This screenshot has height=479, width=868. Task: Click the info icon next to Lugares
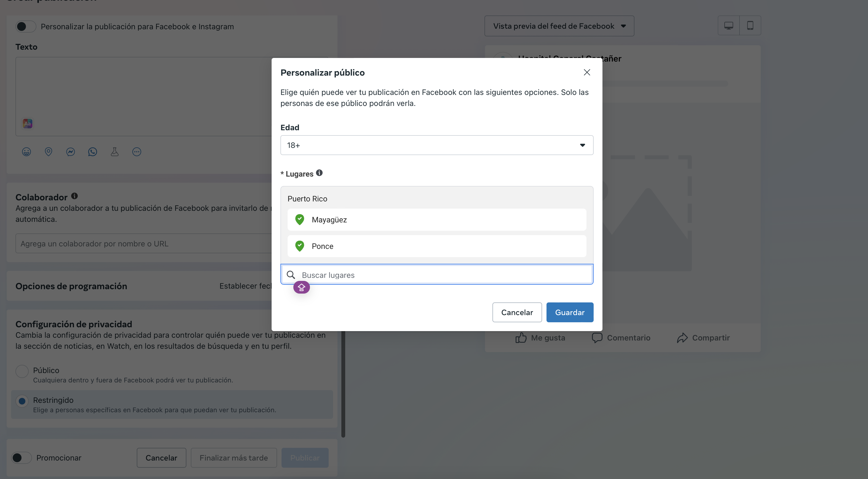pyautogui.click(x=319, y=173)
